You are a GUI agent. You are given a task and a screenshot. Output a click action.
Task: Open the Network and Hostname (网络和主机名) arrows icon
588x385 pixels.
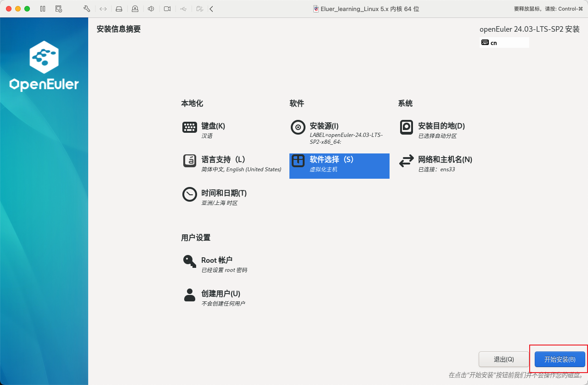(x=407, y=161)
